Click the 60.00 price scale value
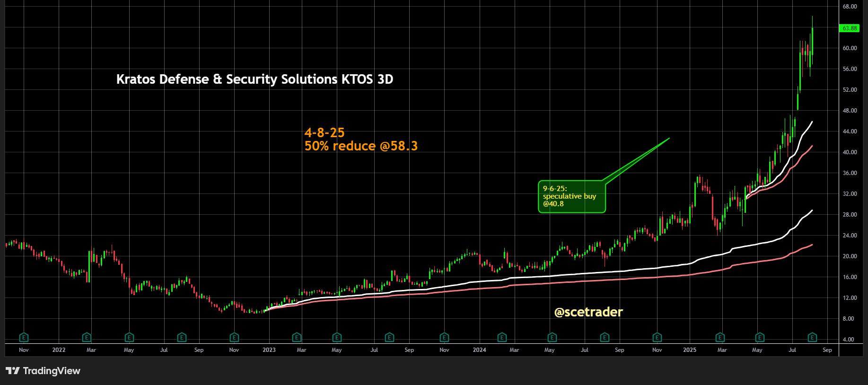This screenshot has height=385, width=868. coord(850,48)
